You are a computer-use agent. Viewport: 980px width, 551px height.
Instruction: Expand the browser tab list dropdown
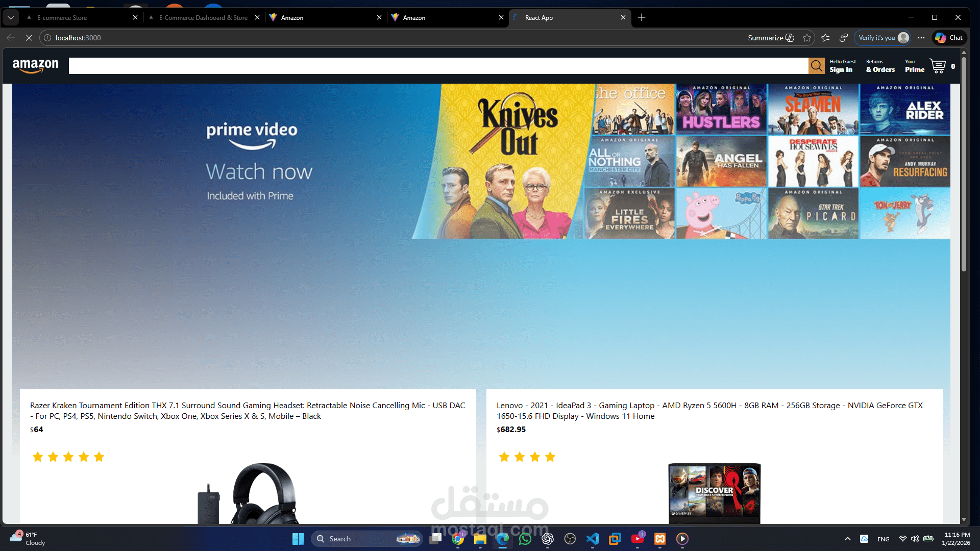(11, 17)
